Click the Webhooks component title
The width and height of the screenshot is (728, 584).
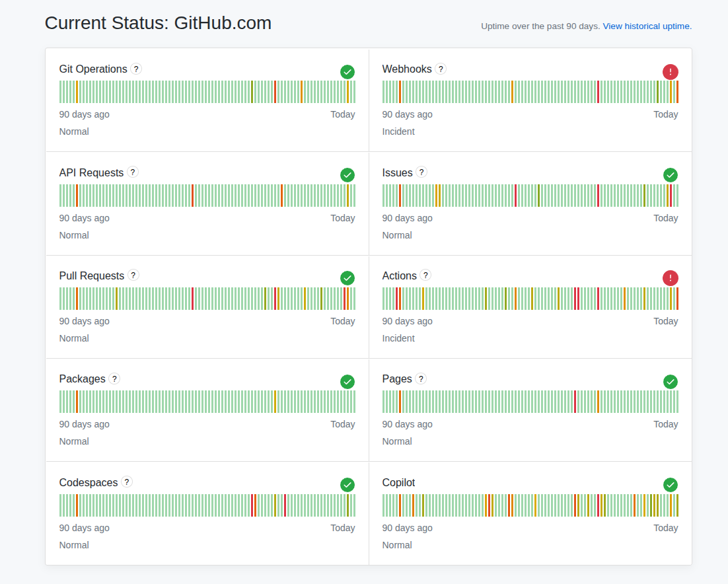coord(407,69)
